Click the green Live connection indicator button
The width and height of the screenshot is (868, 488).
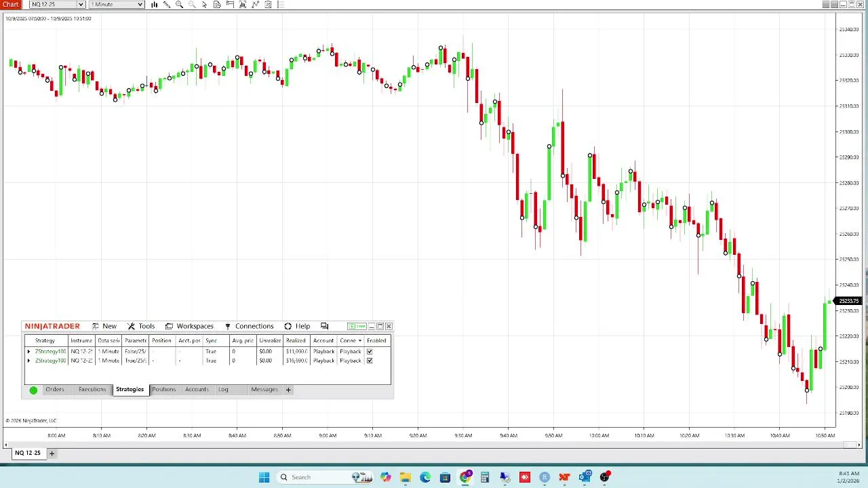point(357,326)
